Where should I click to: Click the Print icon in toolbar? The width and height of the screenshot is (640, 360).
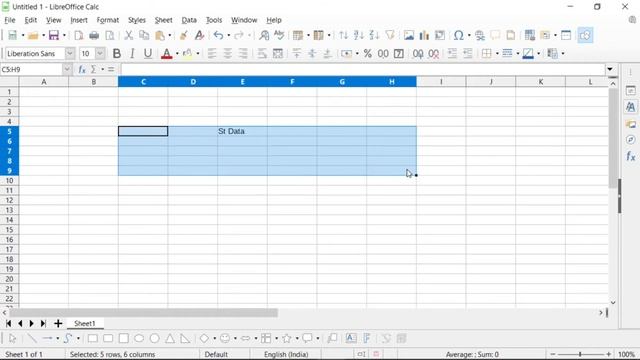pos(94,35)
